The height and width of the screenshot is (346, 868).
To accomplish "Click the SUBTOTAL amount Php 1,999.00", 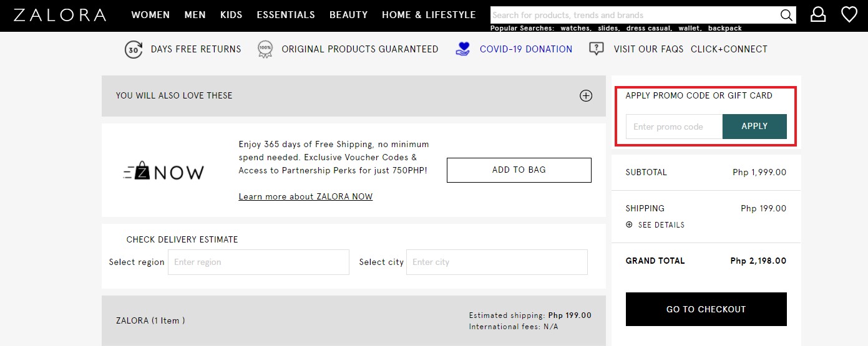I will click(x=759, y=173).
